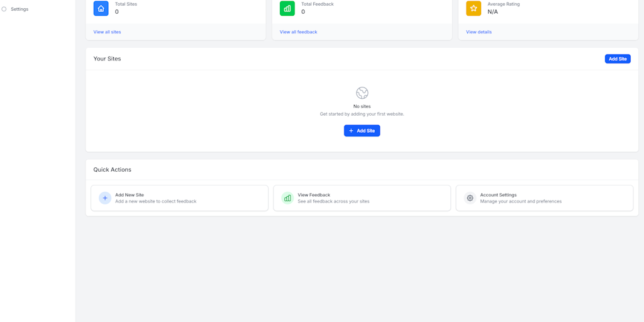Screen dimensions: 644x322
Task: Open the View all sites link
Action: pyautogui.click(x=107, y=32)
